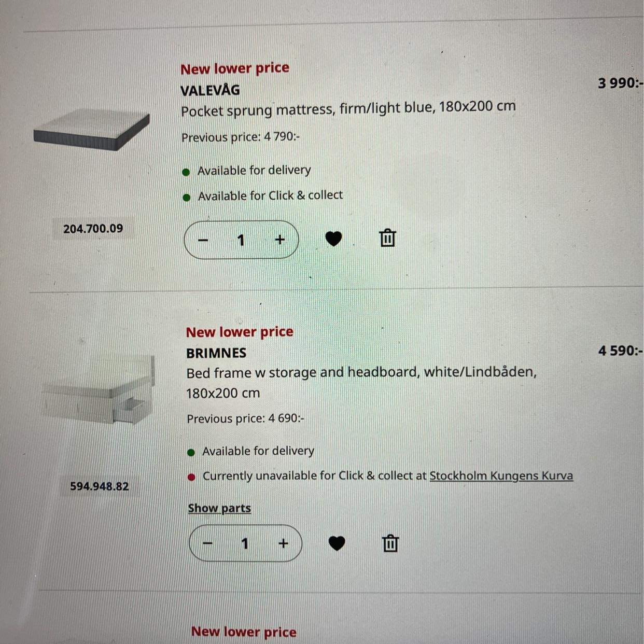Save VALEVÅG mattress to favourites heart

coord(333,239)
